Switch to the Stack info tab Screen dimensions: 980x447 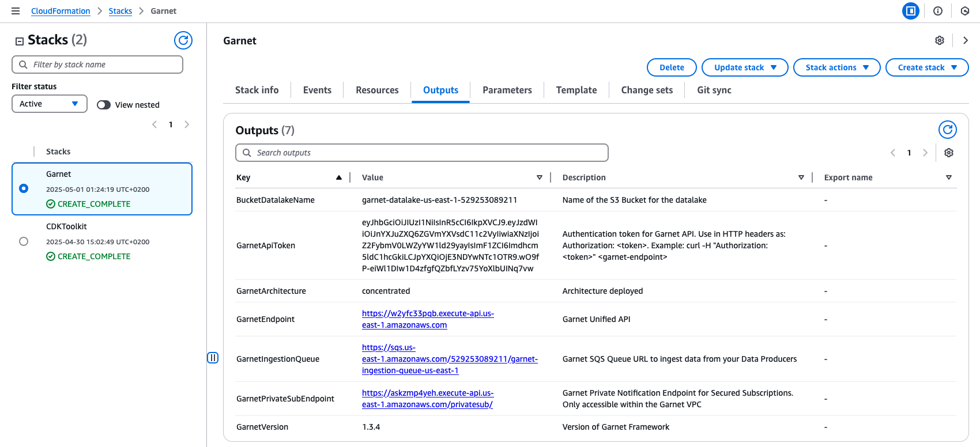(257, 90)
